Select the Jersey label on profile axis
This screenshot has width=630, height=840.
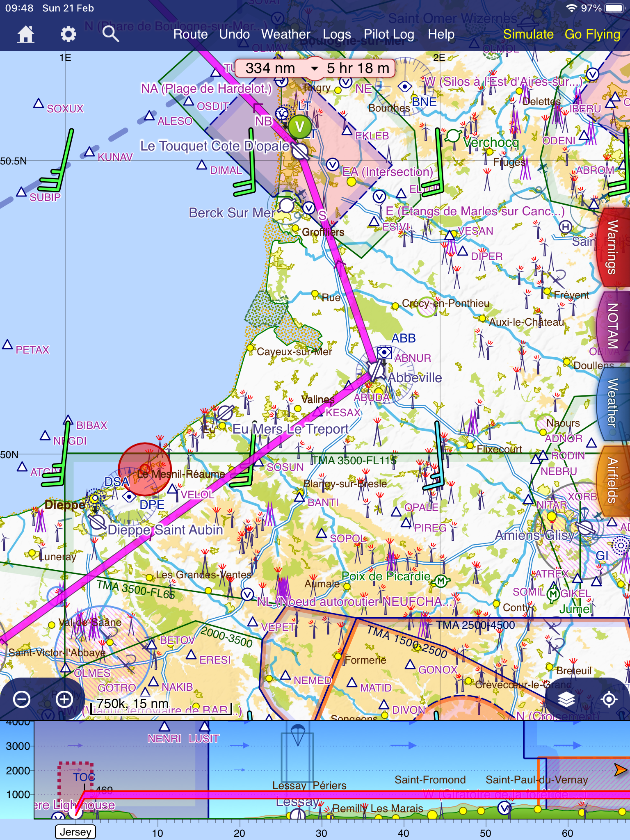point(75,832)
